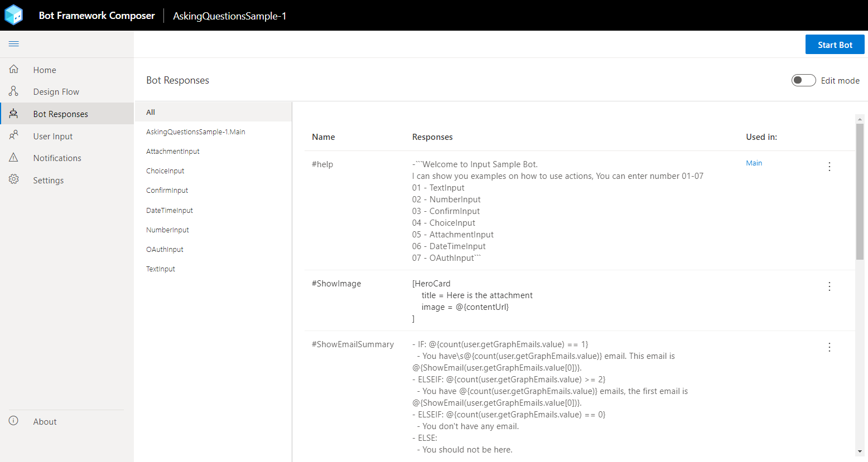Open the more options menu for #ShowImage

[830, 286]
